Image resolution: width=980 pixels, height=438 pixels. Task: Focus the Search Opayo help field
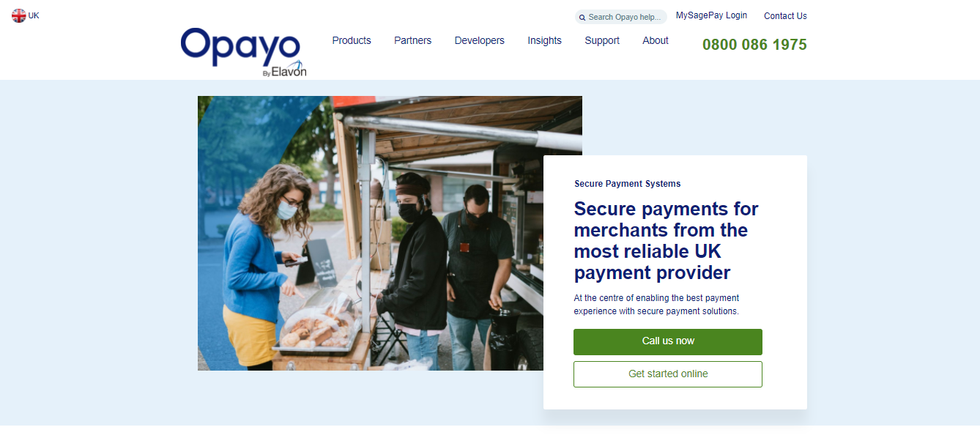coord(621,17)
